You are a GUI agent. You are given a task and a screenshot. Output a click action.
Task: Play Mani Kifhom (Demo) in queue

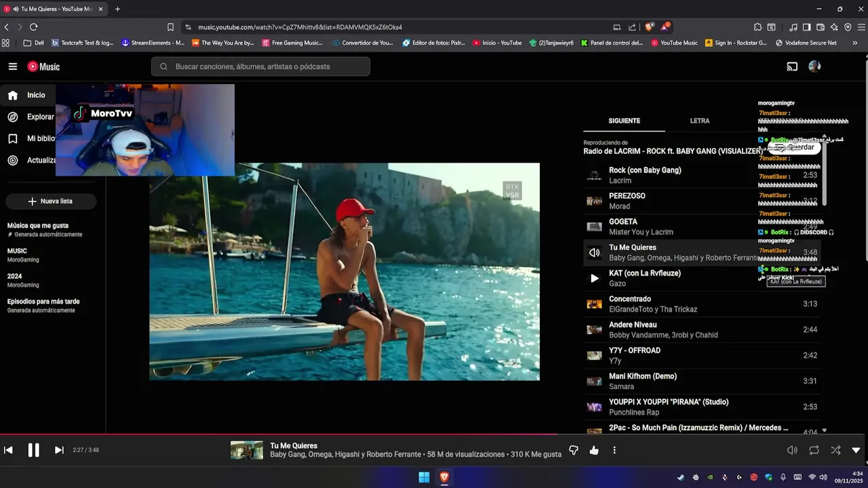point(702,382)
